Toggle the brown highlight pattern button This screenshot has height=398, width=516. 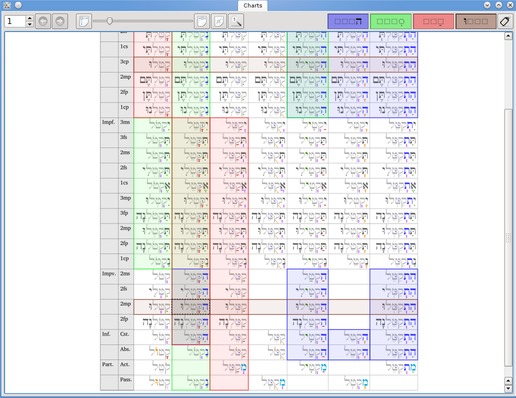(476, 21)
